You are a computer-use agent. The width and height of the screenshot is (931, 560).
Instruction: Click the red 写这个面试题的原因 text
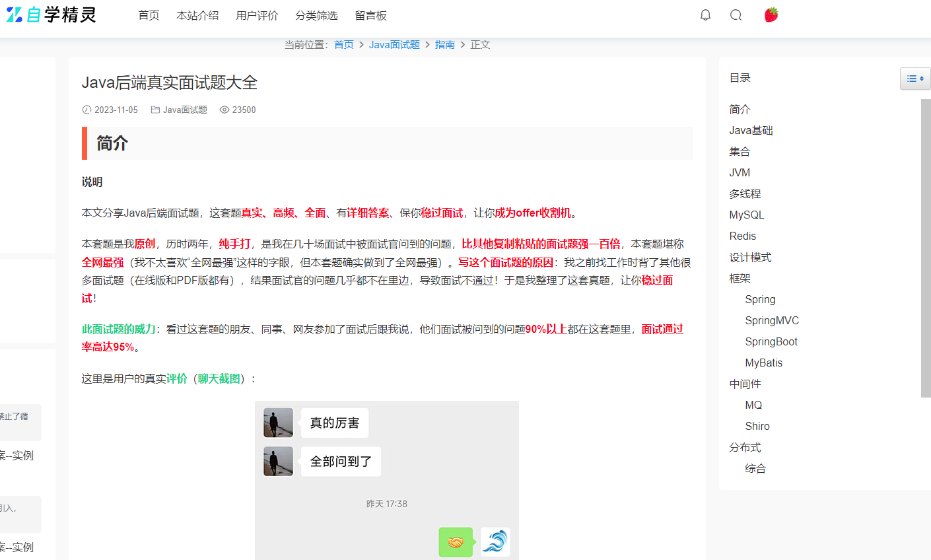click(506, 262)
